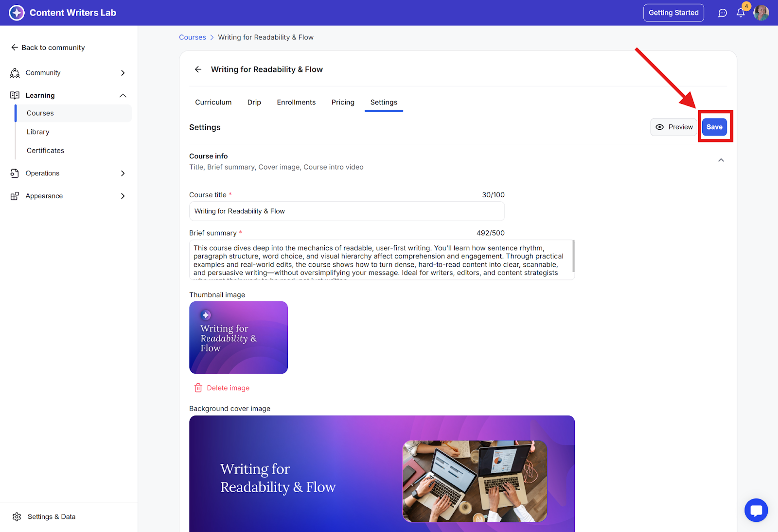Click the Learning book icon in sidebar
This screenshot has height=532, width=778.
point(15,95)
